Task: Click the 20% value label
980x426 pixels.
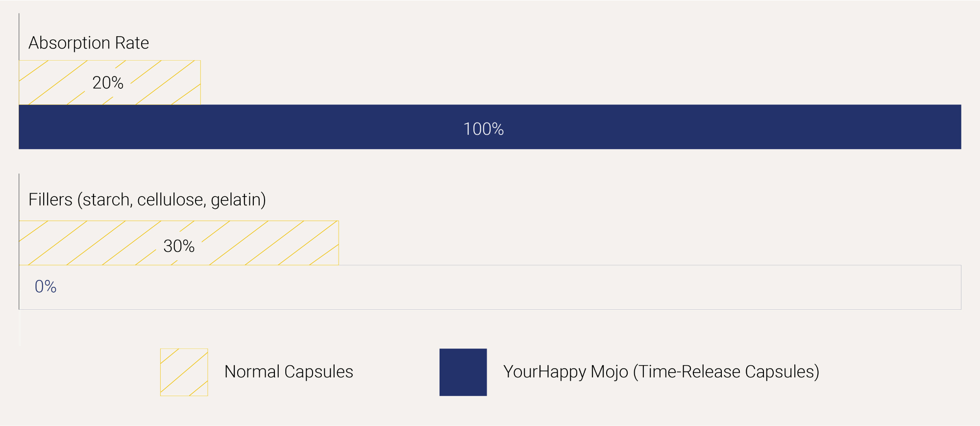Action: (x=108, y=83)
